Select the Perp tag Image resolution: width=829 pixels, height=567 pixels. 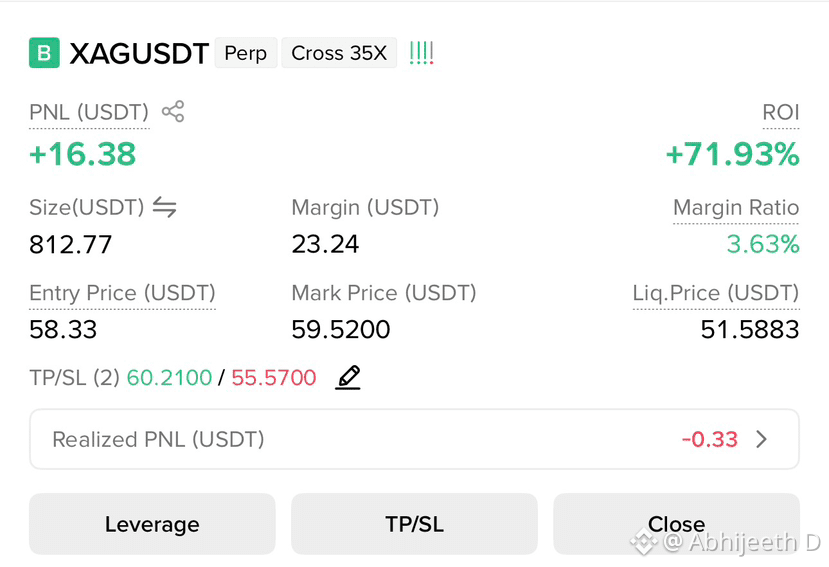pos(246,53)
